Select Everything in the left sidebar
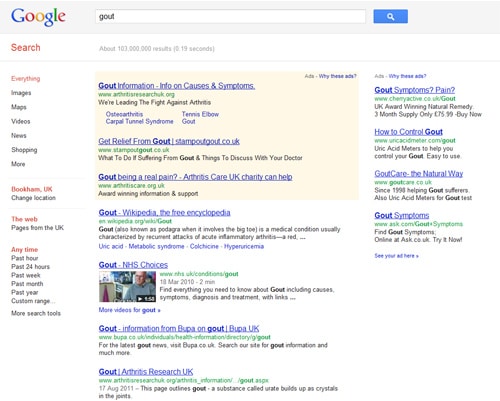 click(x=26, y=79)
